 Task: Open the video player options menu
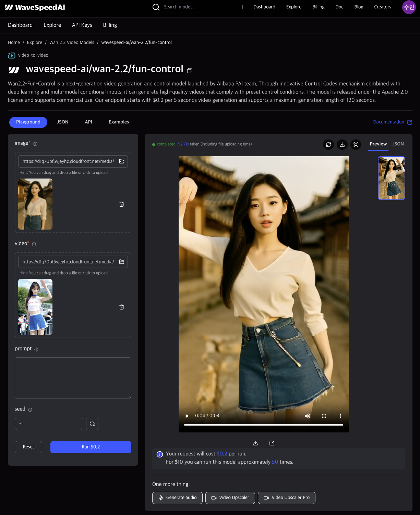point(340,416)
